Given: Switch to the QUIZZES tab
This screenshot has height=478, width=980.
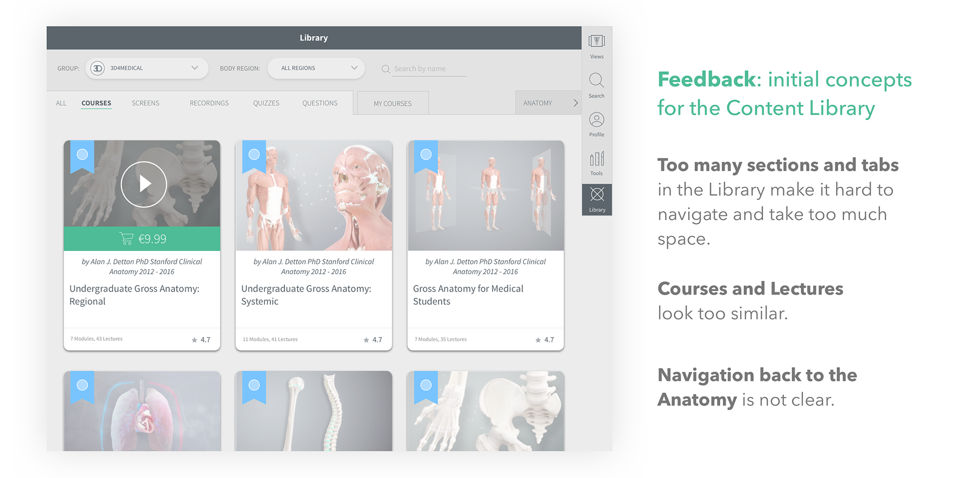Looking at the screenshot, I should [266, 103].
